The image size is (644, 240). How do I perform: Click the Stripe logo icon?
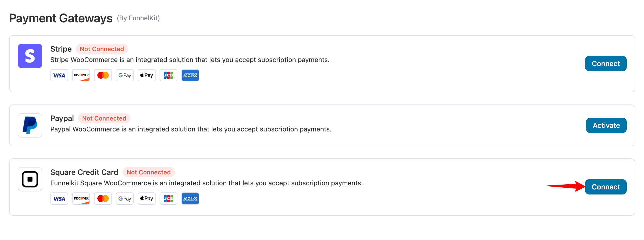(x=30, y=56)
